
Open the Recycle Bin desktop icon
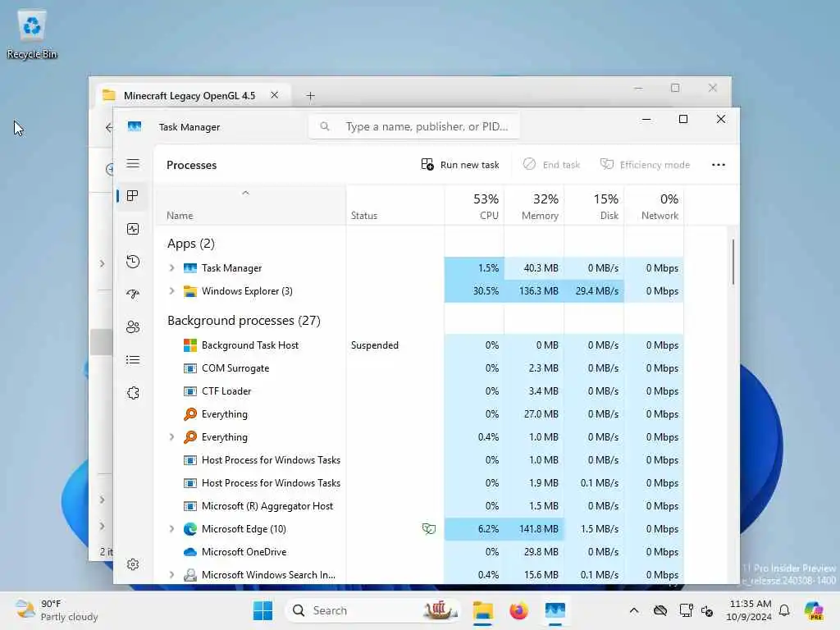click(x=32, y=34)
